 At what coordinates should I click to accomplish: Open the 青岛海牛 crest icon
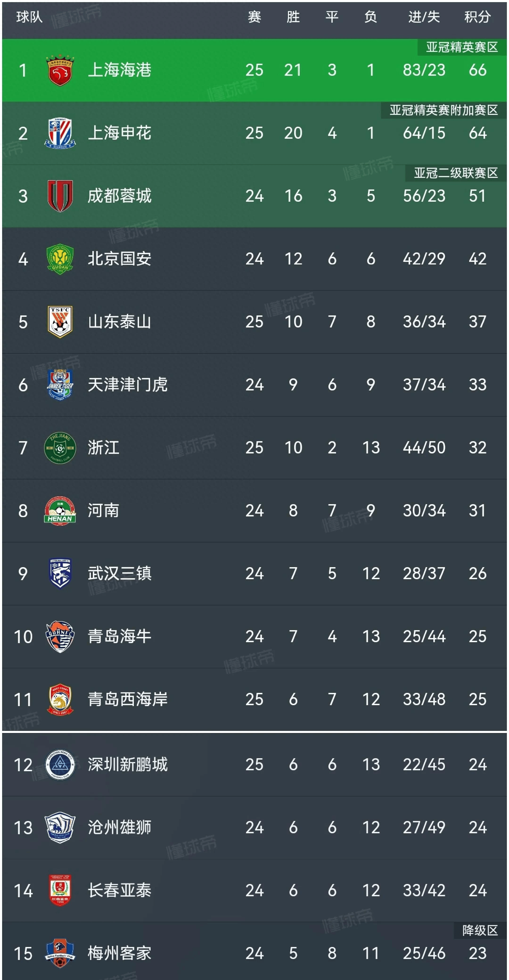(60, 637)
